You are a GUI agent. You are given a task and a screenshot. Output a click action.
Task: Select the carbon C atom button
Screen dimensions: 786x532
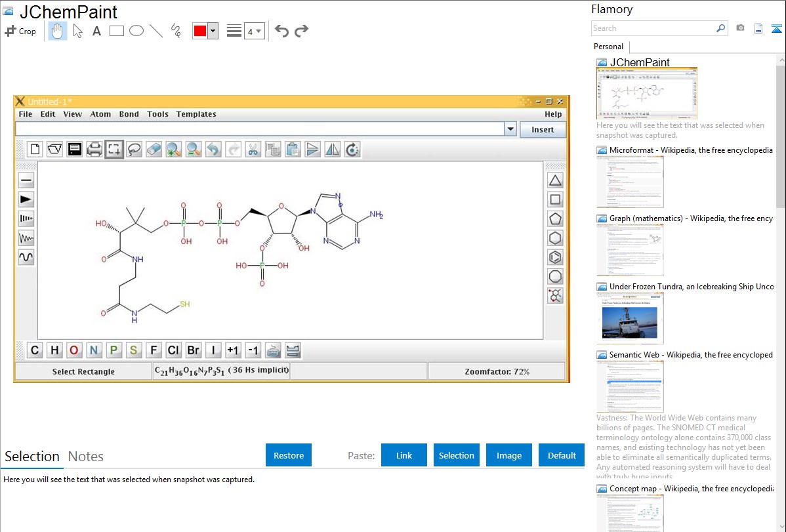click(35, 350)
